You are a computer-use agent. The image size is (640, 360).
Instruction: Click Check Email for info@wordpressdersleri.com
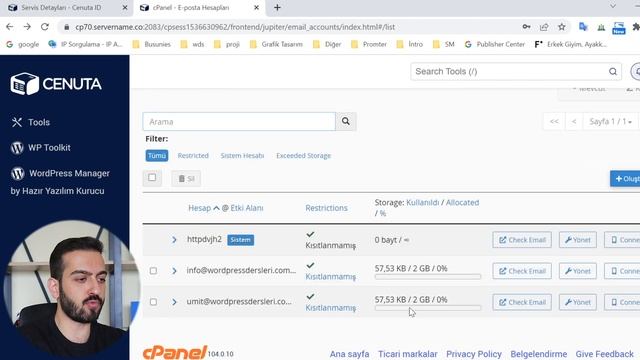pyautogui.click(x=522, y=271)
